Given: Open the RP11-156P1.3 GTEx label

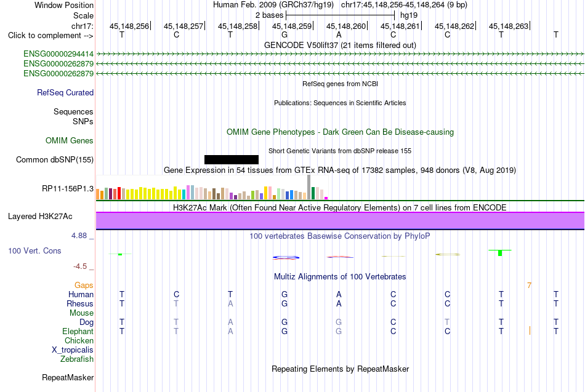Looking at the screenshot, I should click(68, 189).
